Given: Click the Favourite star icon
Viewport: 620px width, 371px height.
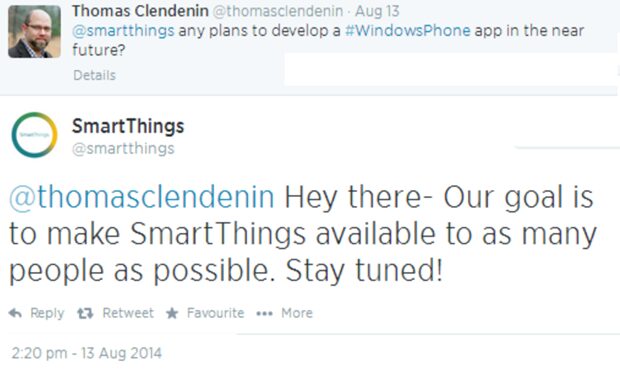Looking at the screenshot, I should click(x=172, y=313).
